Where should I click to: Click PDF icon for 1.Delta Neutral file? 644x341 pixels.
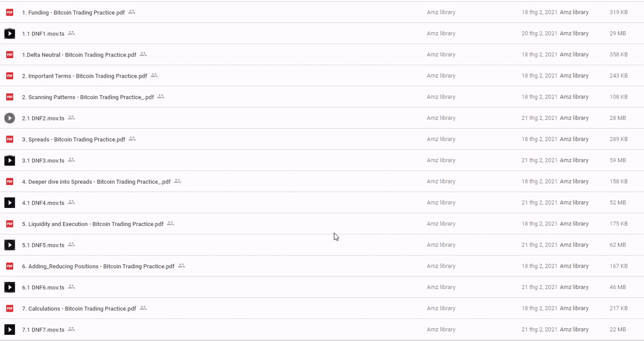click(9, 55)
